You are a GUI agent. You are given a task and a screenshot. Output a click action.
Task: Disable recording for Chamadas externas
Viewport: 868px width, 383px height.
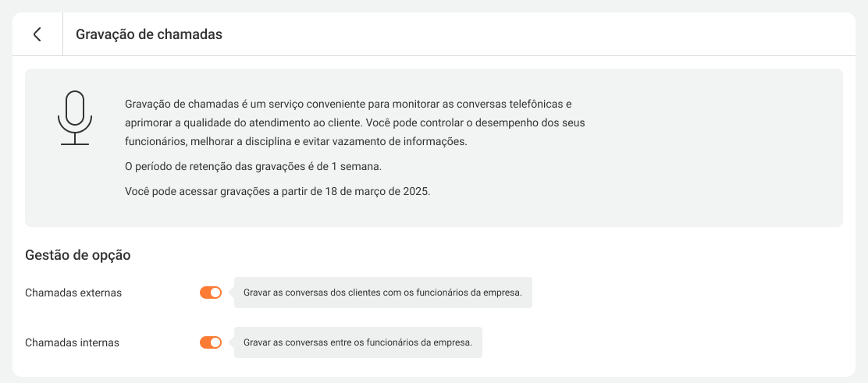coord(211,293)
